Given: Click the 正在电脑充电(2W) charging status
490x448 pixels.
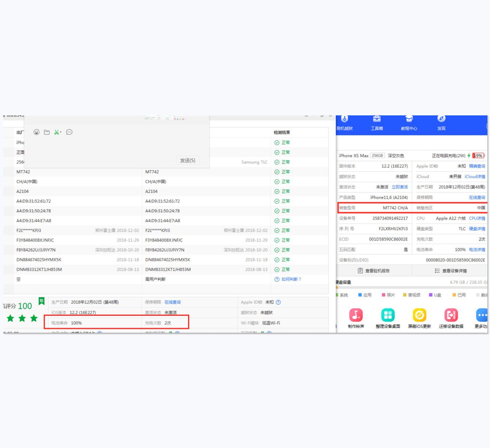Looking at the screenshot, I should tap(448, 155).
